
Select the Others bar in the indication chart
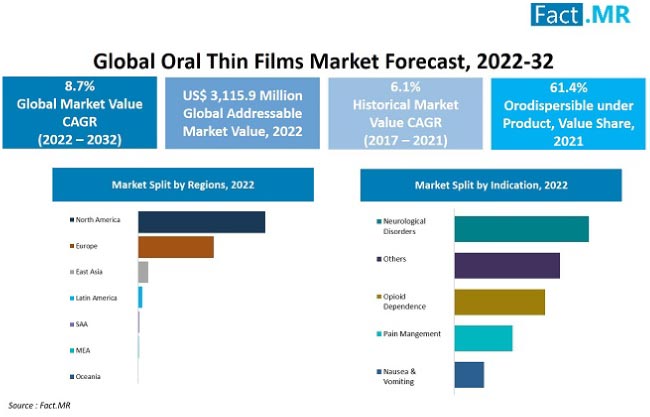pyautogui.click(x=507, y=266)
